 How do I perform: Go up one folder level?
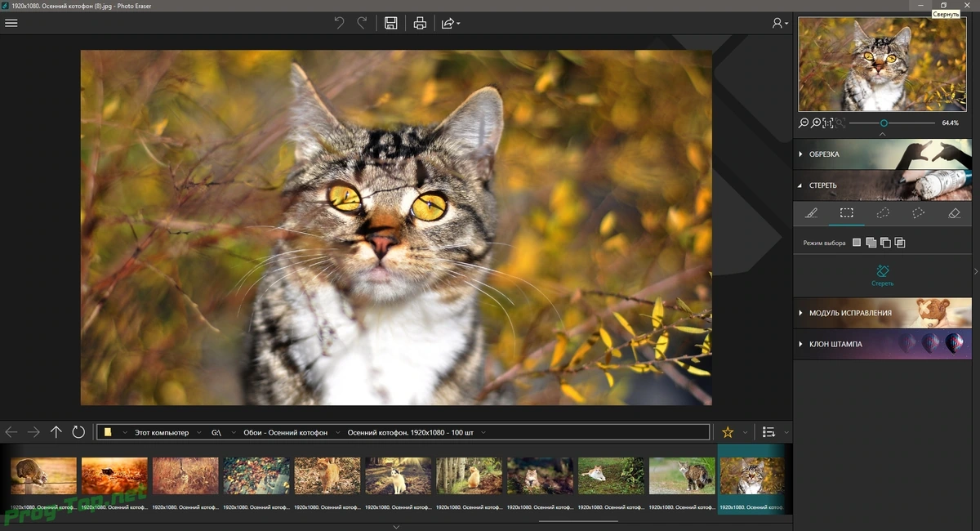[x=56, y=431]
